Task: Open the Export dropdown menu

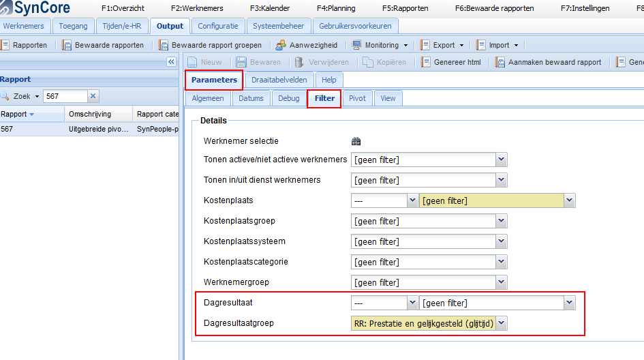Action: click(443, 45)
